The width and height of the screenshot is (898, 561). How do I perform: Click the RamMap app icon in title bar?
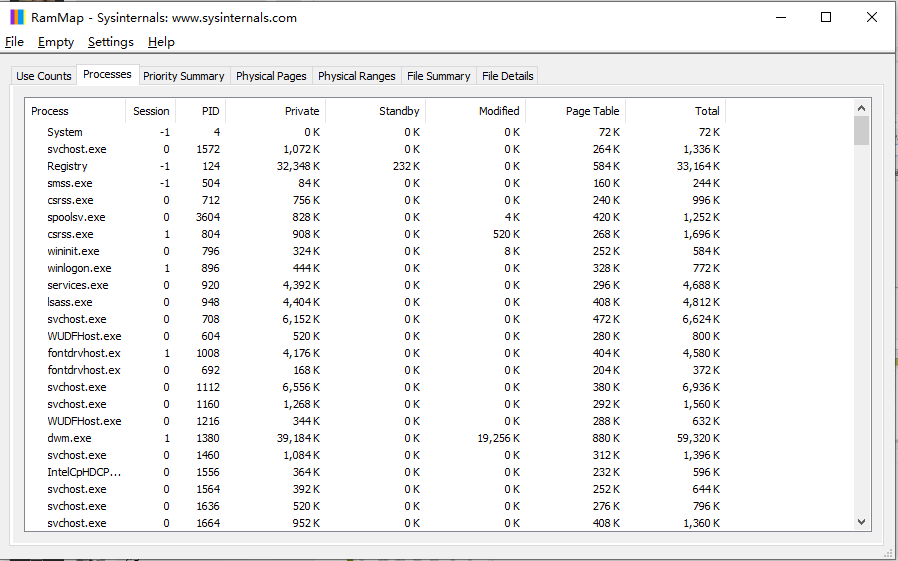(17, 17)
